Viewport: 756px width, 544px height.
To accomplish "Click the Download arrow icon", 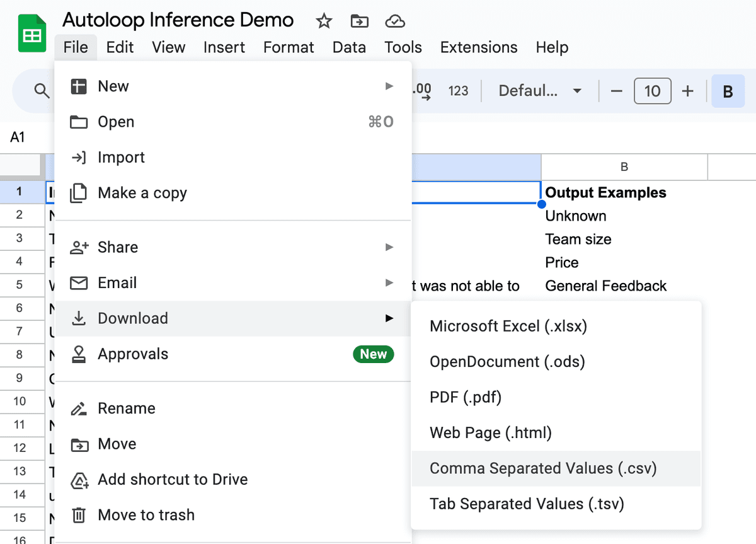I will (79, 318).
